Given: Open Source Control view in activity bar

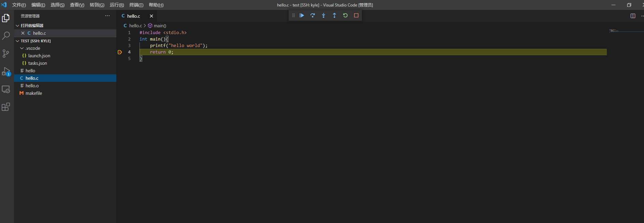Looking at the screenshot, I should coord(6,54).
